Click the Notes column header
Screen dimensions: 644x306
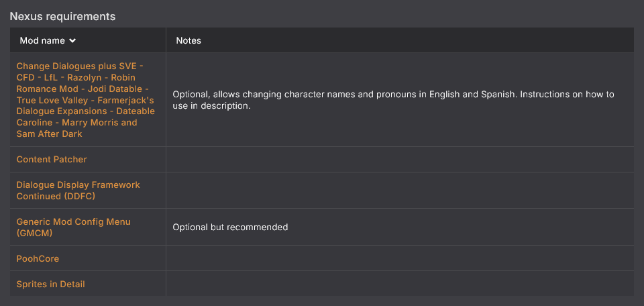pos(189,40)
